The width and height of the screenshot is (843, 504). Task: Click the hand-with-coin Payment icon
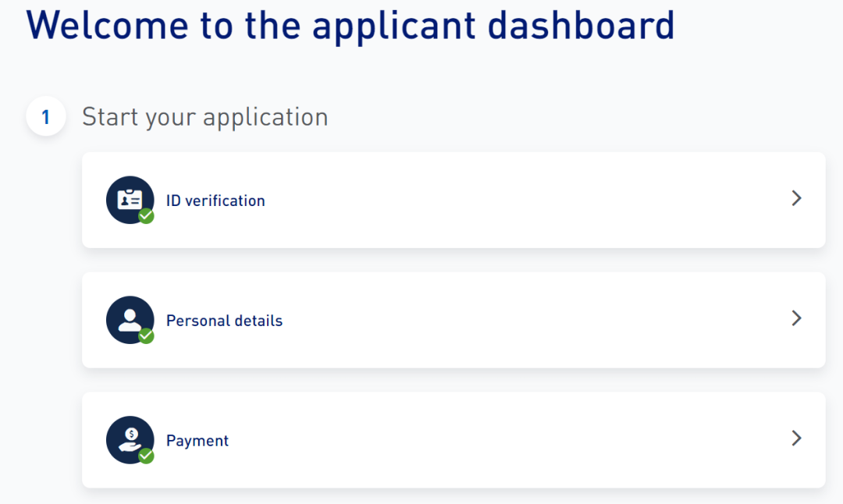tap(130, 439)
